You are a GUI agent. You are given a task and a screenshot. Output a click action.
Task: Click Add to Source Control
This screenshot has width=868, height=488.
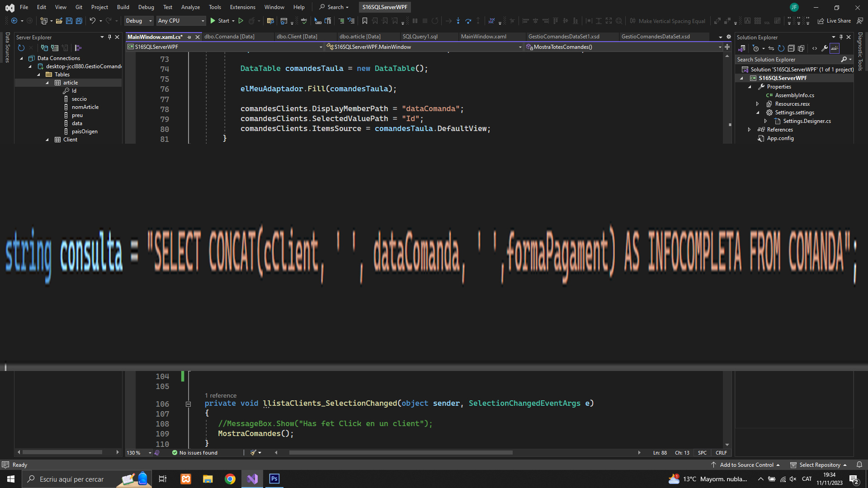point(746,465)
